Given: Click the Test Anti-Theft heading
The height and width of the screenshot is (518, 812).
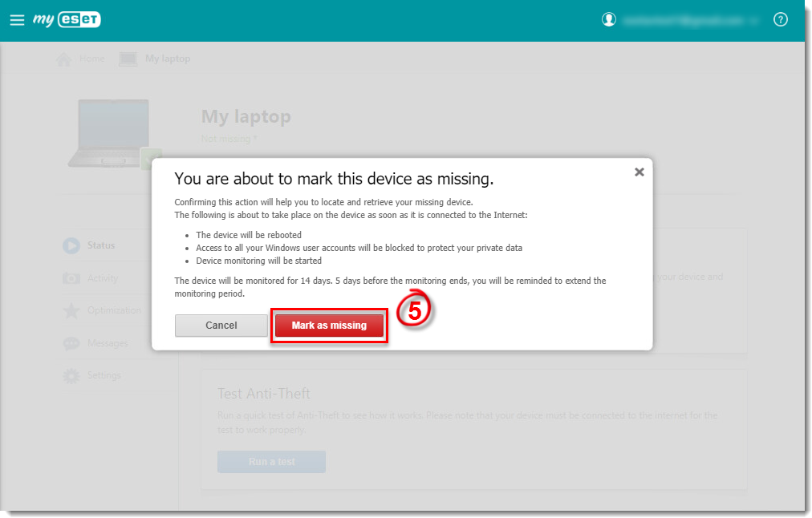Looking at the screenshot, I should tap(264, 394).
